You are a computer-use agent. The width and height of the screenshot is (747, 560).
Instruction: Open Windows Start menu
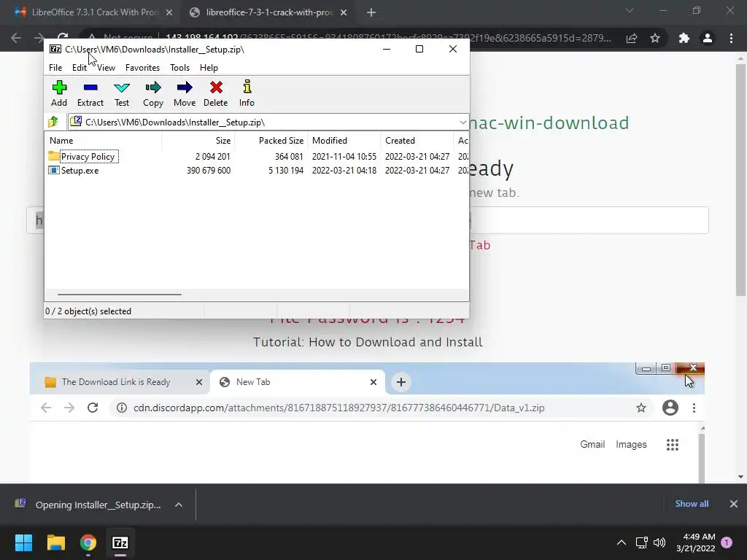coord(23,542)
